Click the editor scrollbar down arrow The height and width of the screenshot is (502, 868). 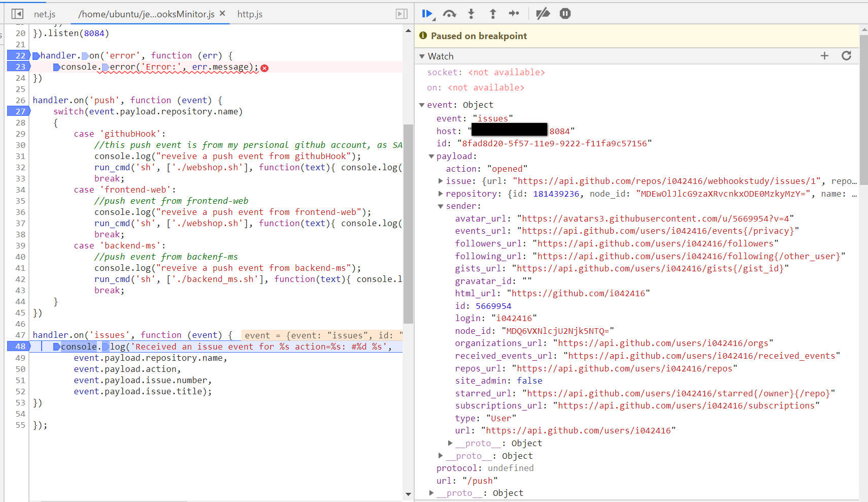(408, 494)
